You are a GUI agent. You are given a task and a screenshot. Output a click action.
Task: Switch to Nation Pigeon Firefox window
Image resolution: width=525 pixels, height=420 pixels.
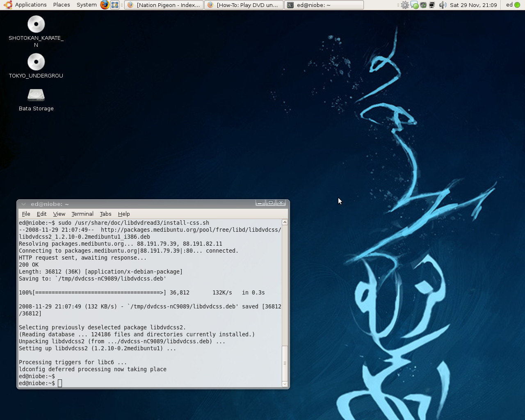[x=164, y=5]
